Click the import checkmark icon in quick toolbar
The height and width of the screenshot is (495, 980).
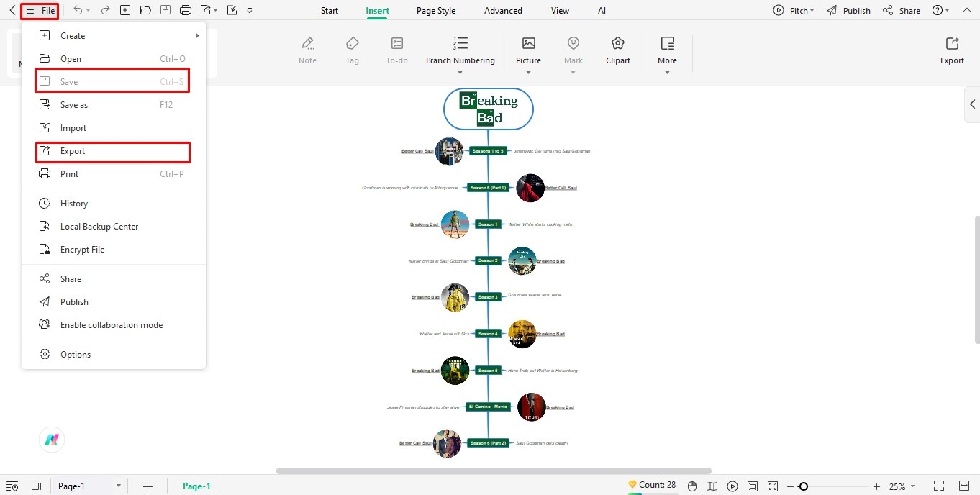click(232, 10)
